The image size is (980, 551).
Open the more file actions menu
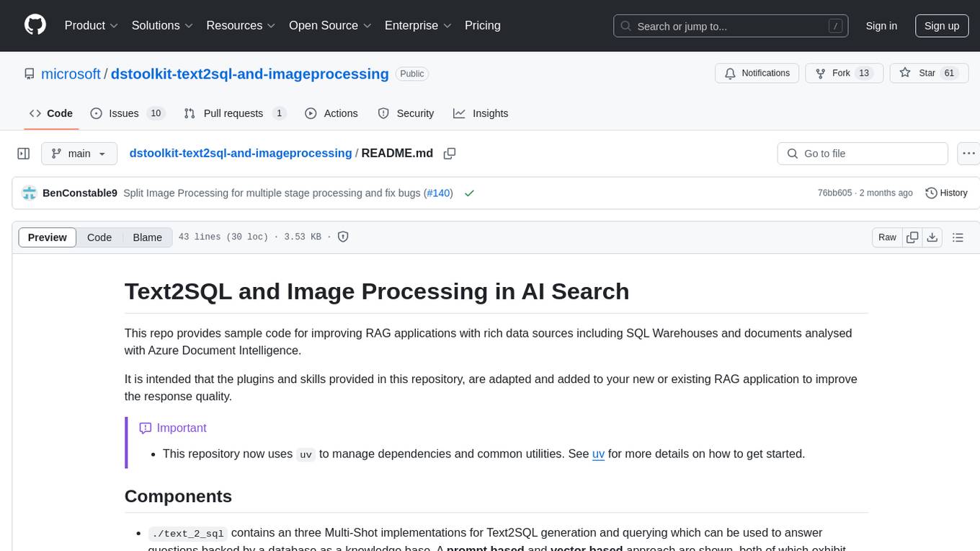968,154
